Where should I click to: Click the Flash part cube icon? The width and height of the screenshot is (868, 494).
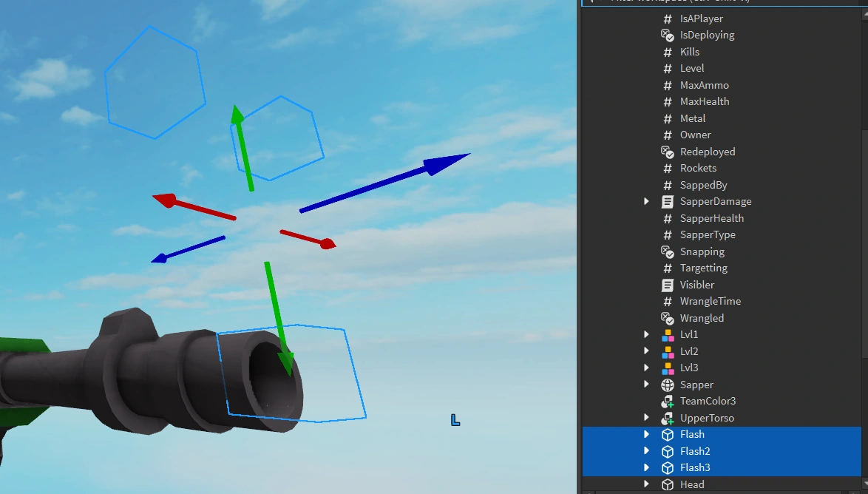tap(668, 435)
